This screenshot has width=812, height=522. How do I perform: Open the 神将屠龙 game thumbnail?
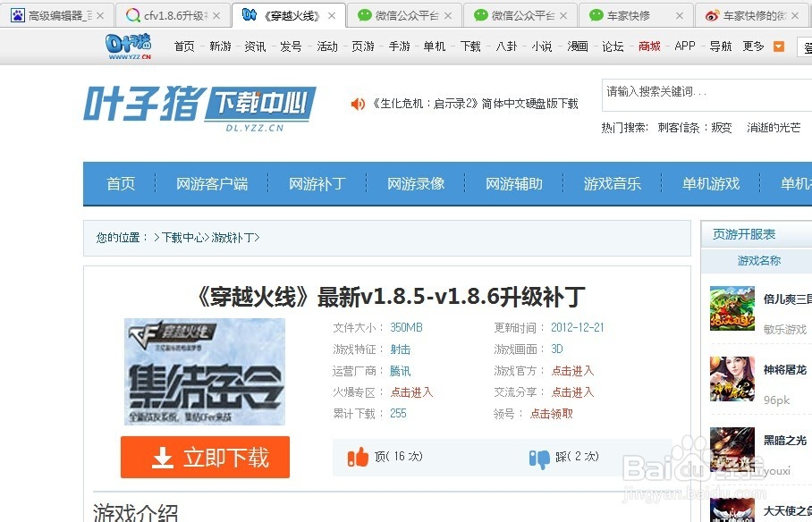(x=732, y=379)
